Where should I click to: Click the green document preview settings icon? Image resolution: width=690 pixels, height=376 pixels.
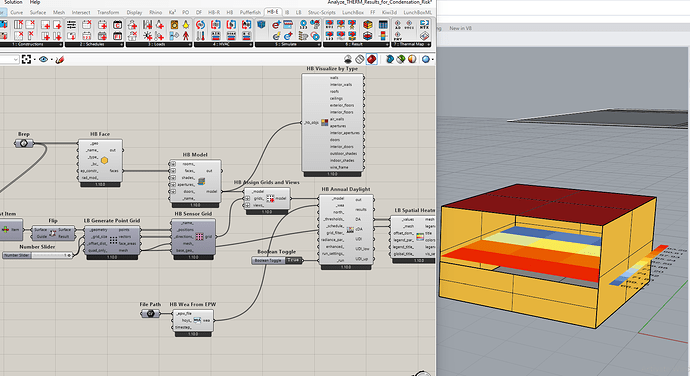400,59
